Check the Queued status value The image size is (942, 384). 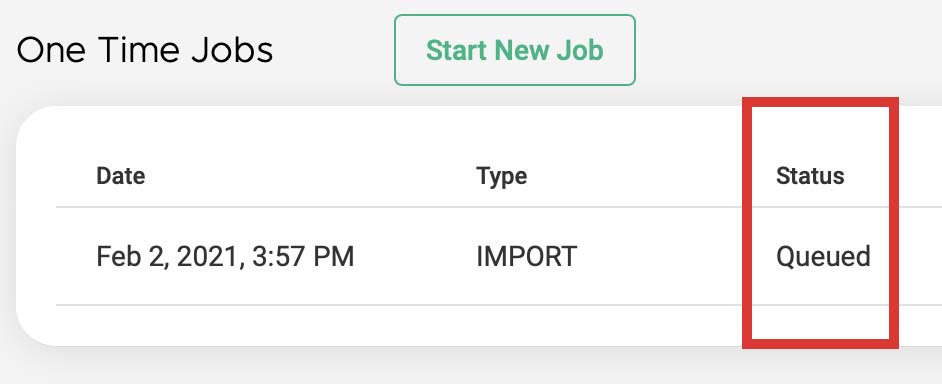[x=823, y=257]
